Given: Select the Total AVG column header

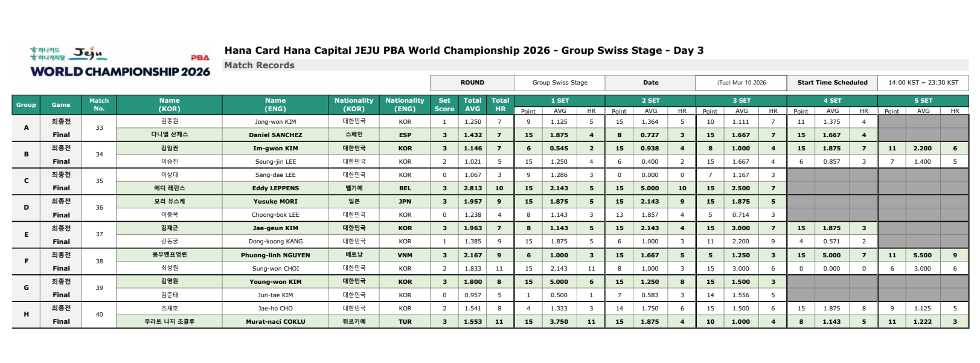Looking at the screenshot, I should 472,104.
